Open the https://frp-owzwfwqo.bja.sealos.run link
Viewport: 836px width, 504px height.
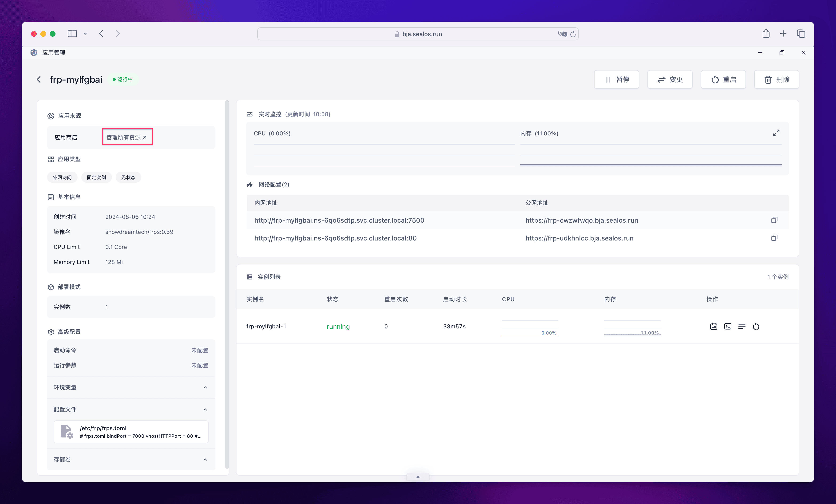tap(582, 220)
